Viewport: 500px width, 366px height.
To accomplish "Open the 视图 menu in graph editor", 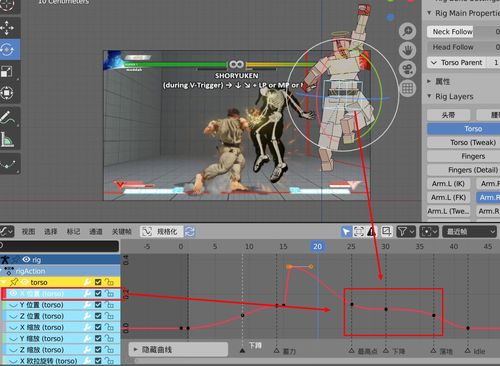I will [28, 231].
